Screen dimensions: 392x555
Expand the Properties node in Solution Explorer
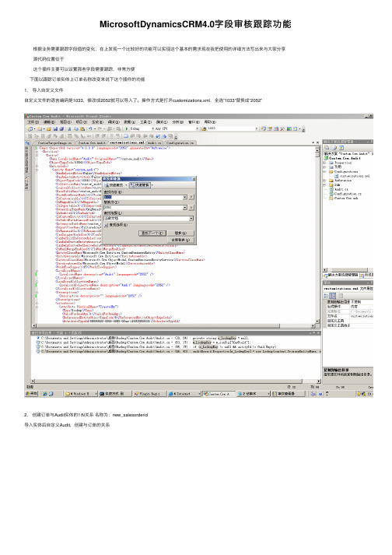pos(325,163)
